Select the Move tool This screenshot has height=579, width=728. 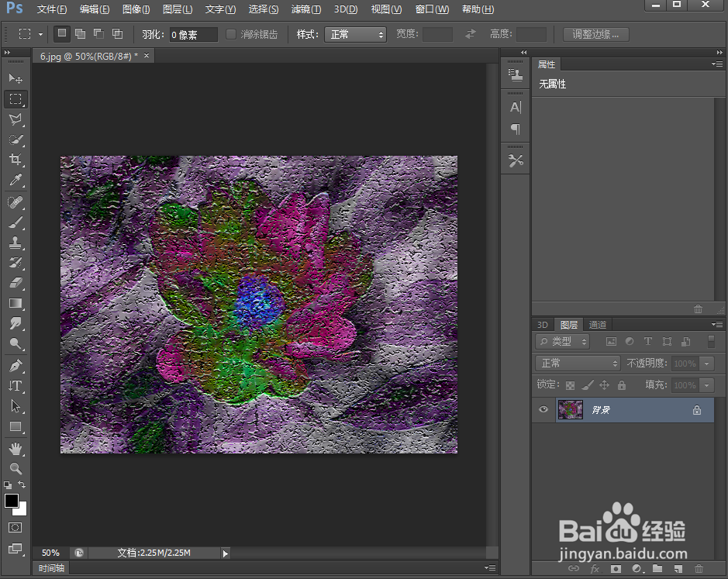point(16,78)
